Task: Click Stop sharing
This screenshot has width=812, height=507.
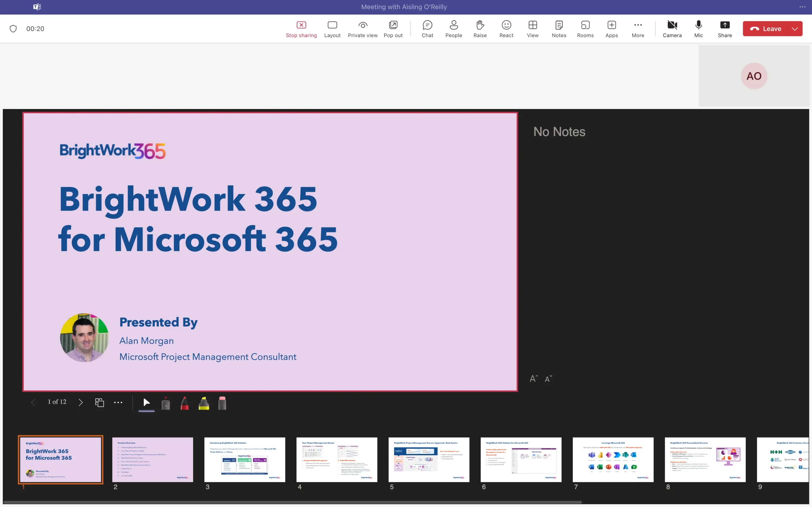Action: (x=301, y=29)
